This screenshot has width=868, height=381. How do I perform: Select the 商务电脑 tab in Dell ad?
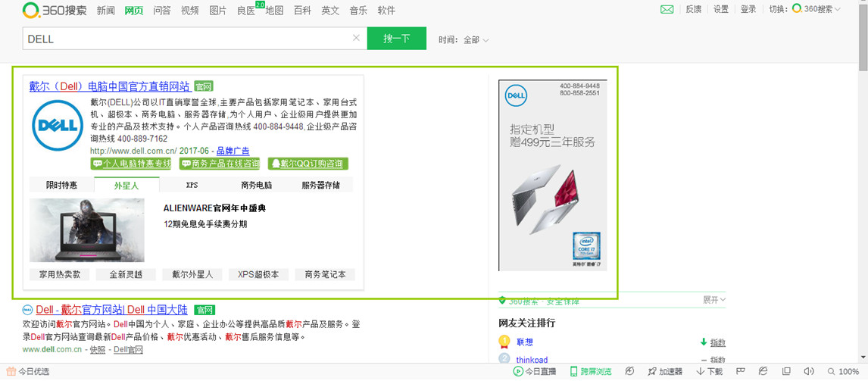click(256, 185)
